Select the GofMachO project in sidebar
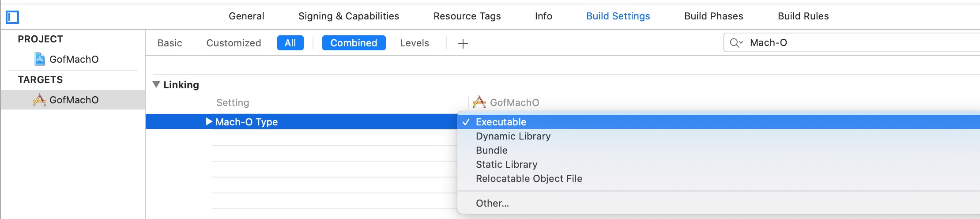 73,59
